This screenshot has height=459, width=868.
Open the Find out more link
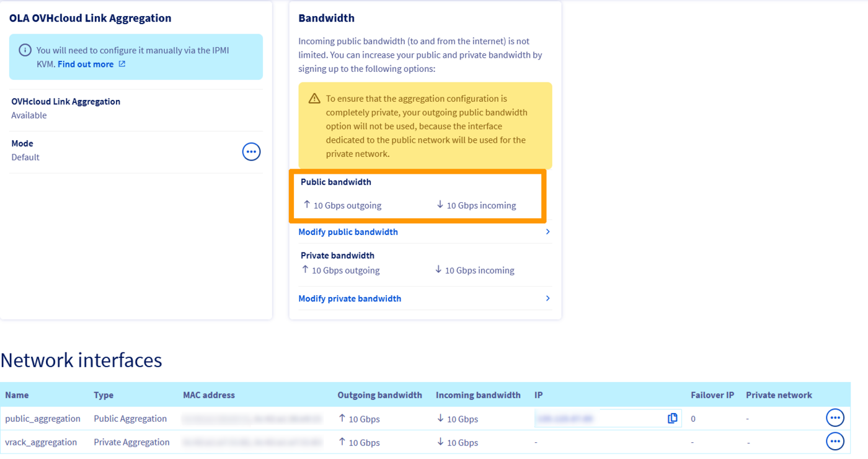(x=86, y=64)
